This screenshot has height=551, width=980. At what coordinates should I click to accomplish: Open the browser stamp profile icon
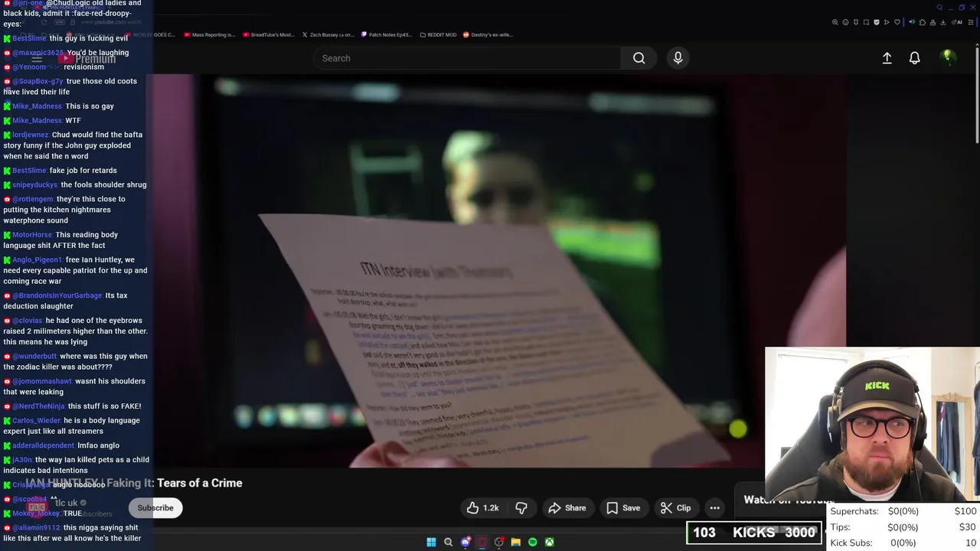pyautogui.click(x=933, y=22)
